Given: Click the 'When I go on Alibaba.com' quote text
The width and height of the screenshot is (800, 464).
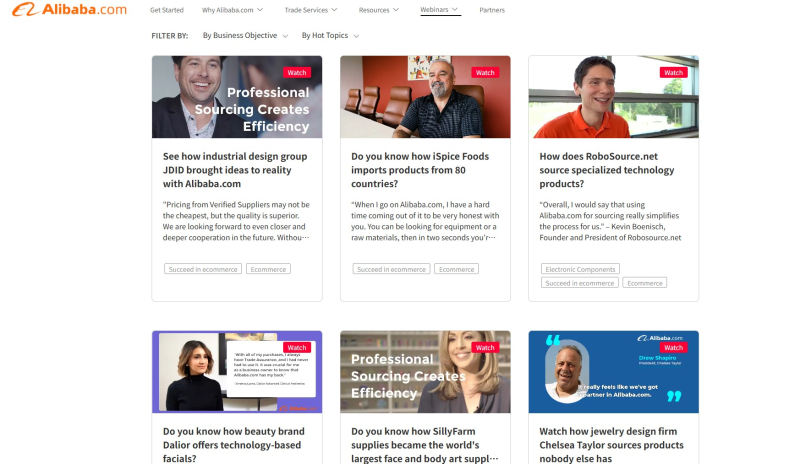Looking at the screenshot, I should point(425,221).
